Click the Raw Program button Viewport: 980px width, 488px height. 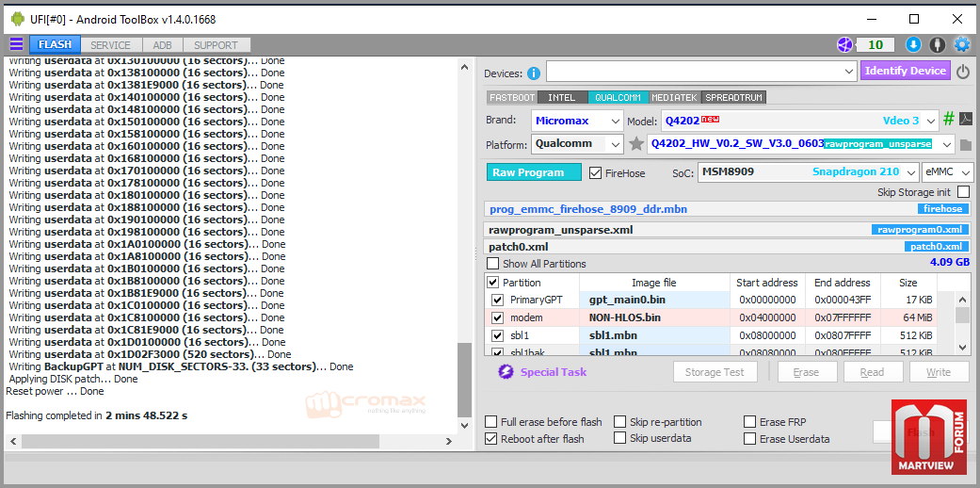(x=535, y=172)
